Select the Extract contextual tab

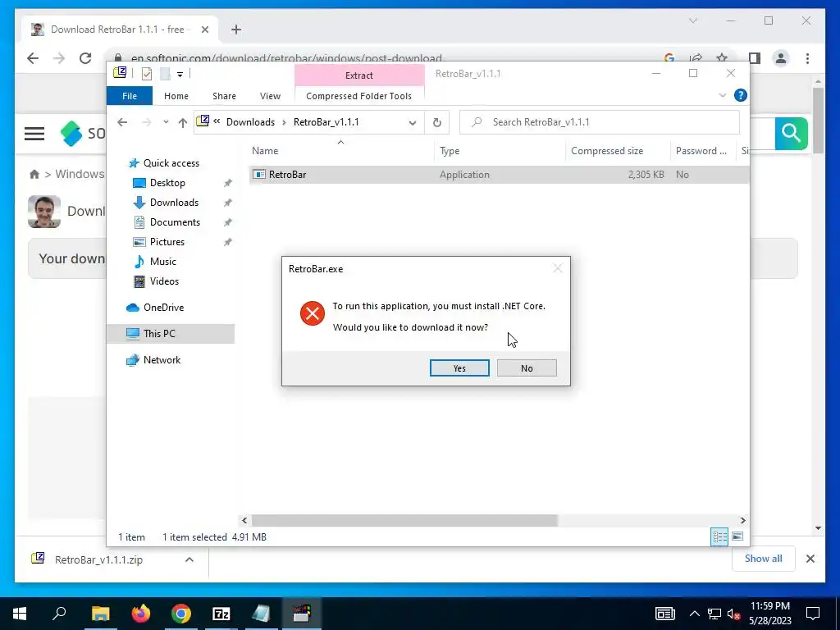(x=359, y=75)
